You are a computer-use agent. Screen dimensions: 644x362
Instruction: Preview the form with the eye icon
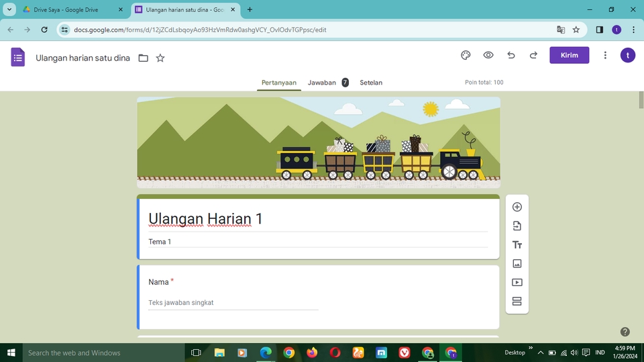488,55
